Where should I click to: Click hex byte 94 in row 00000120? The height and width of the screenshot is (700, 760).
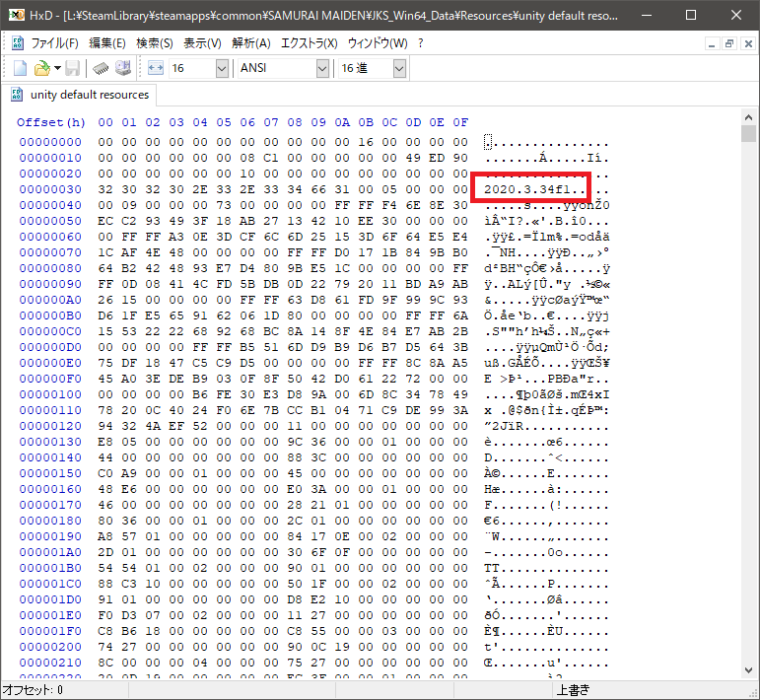click(105, 426)
